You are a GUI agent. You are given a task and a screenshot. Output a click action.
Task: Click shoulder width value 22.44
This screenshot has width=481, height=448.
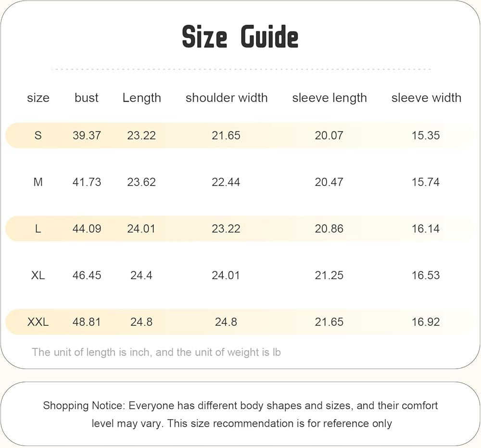pos(226,182)
